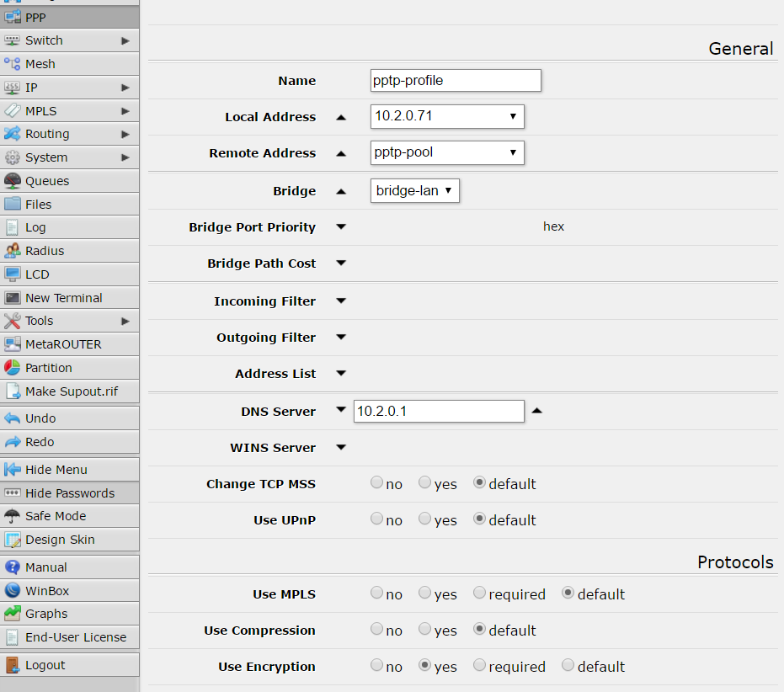
Task: Open New Terminal icon
Action: [x=12, y=297]
